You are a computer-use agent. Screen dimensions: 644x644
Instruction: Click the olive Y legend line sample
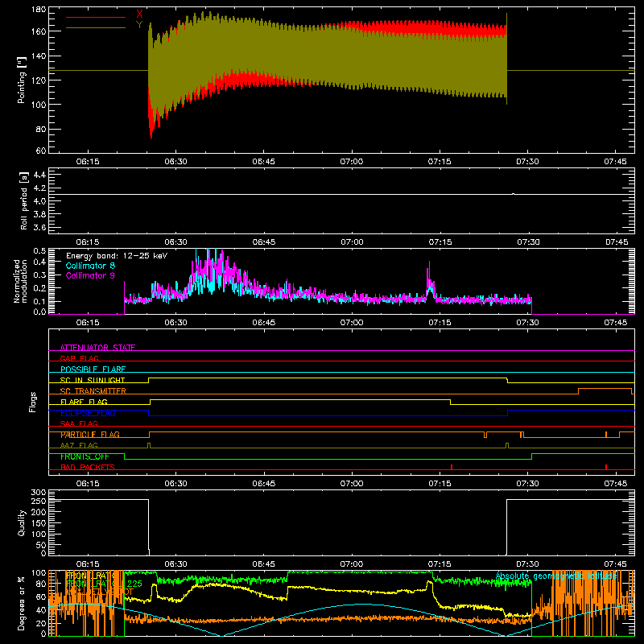tap(96, 28)
